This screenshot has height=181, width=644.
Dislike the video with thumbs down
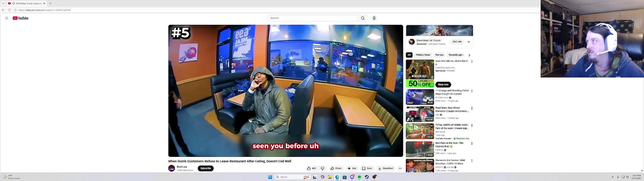[323, 168]
